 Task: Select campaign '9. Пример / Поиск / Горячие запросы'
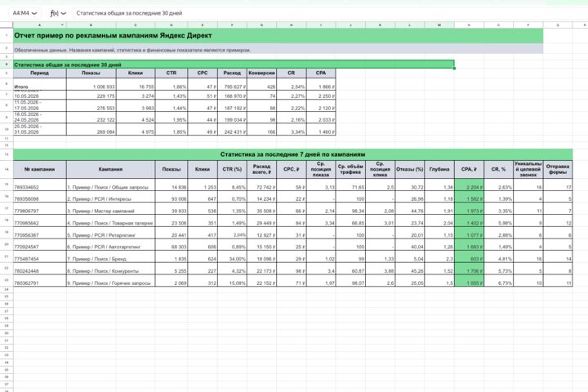[110, 281]
